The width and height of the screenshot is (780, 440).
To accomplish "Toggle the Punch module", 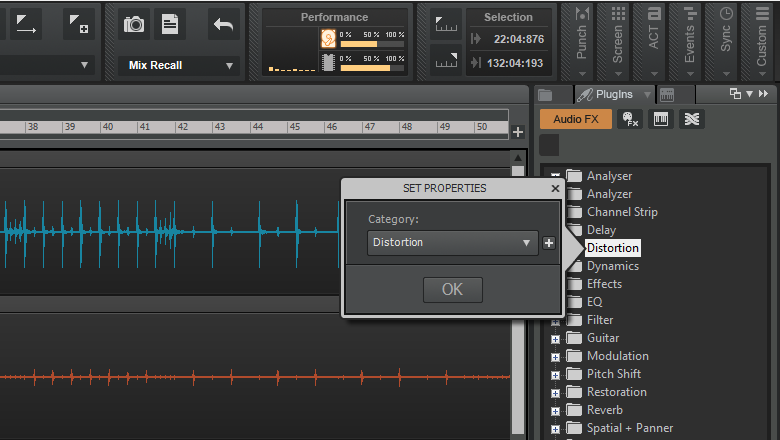I will [x=582, y=36].
